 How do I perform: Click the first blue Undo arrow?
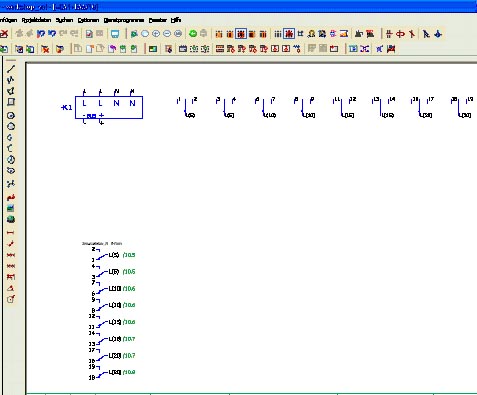[41, 34]
